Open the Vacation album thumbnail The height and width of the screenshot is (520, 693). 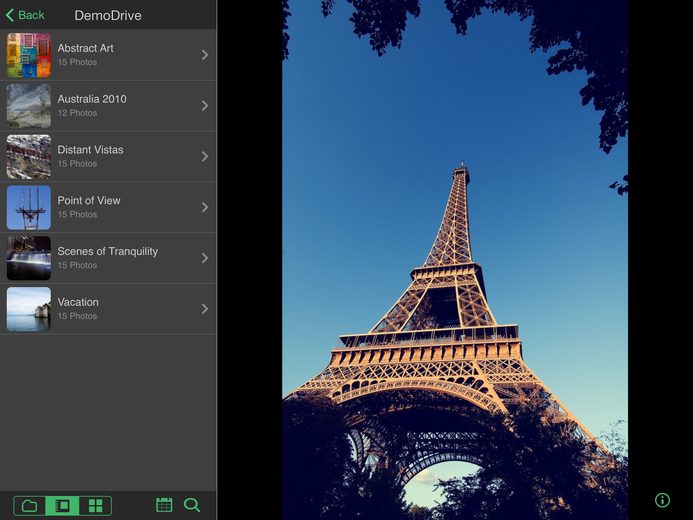(29, 309)
